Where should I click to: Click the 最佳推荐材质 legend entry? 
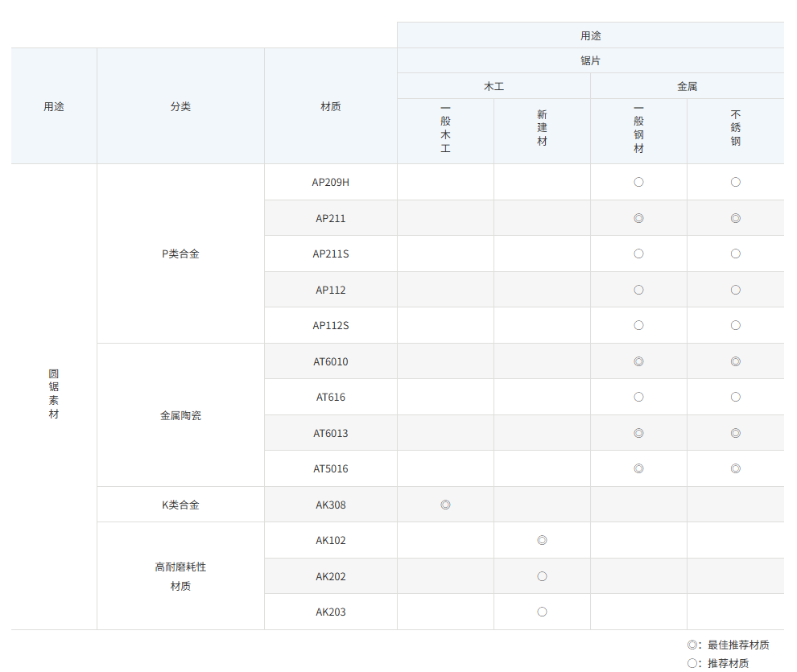coord(729,645)
